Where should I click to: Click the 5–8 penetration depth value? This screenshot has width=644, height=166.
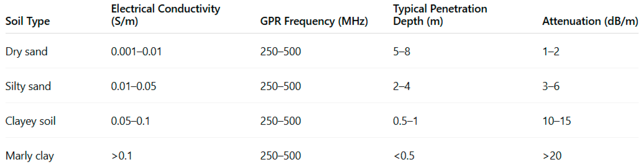402,52
